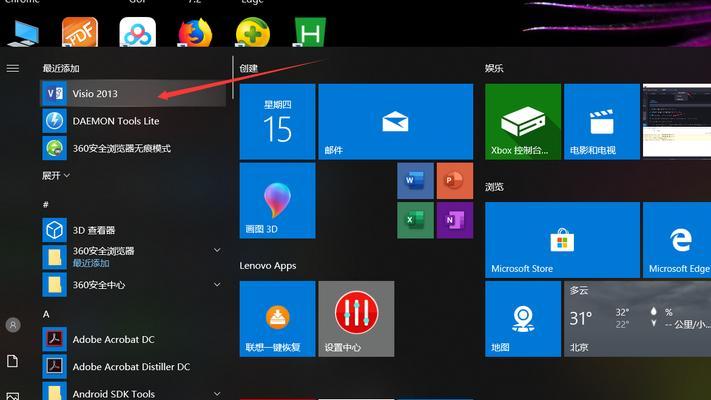
Task: Open Adobe Acrobat Distiller DC
Action: tap(133, 366)
